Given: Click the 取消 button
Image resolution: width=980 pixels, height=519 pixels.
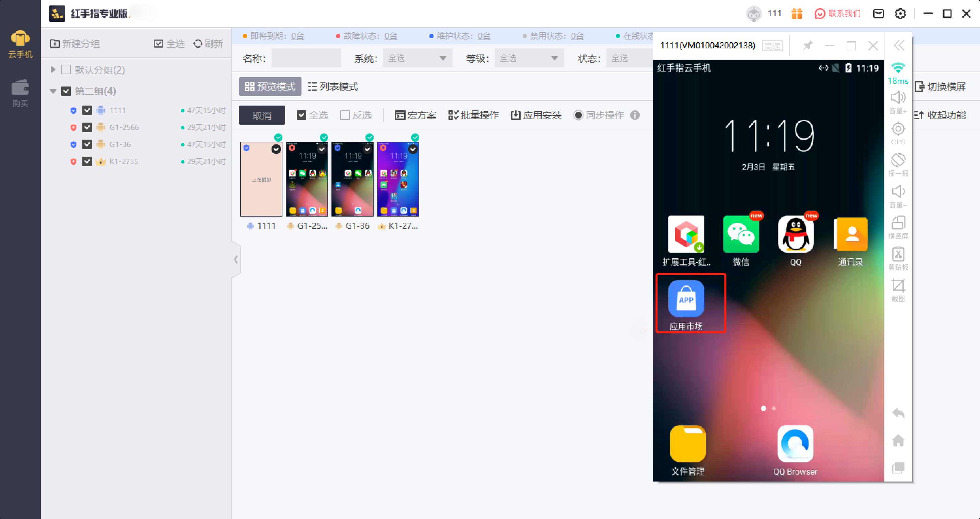Looking at the screenshot, I should [262, 115].
